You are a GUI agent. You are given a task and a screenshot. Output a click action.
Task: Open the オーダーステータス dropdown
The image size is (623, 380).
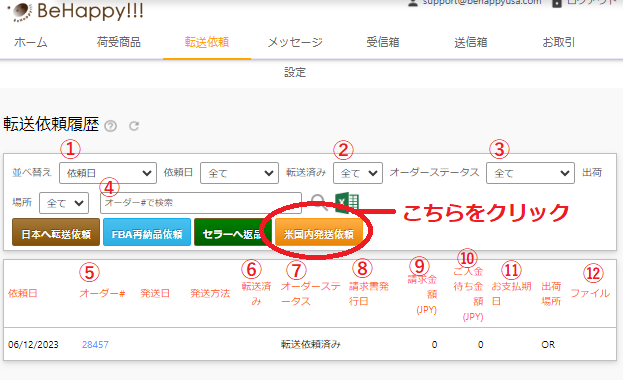pos(530,173)
